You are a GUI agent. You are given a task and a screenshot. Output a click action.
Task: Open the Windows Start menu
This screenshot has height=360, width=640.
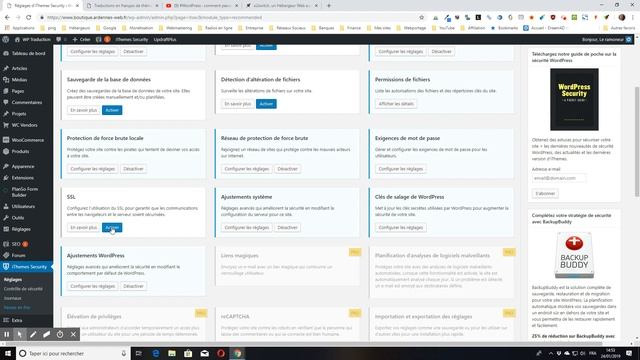(x=8, y=353)
